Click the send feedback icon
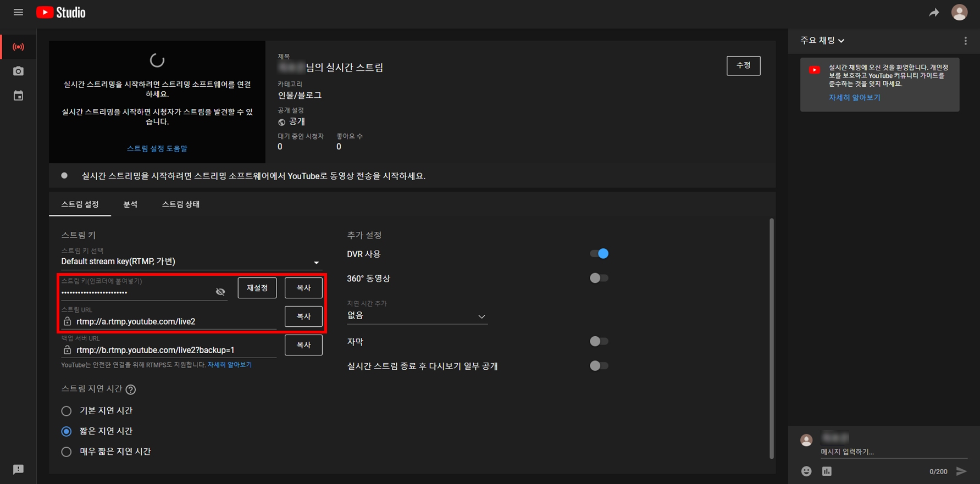The width and height of the screenshot is (980, 484). (x=18, y=469)
